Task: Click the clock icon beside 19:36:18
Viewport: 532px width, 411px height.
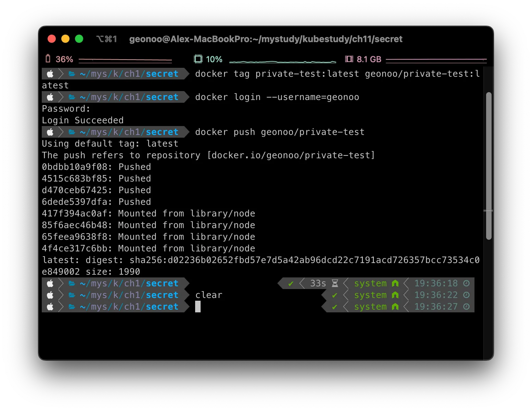Action: (x=466, y=283)
